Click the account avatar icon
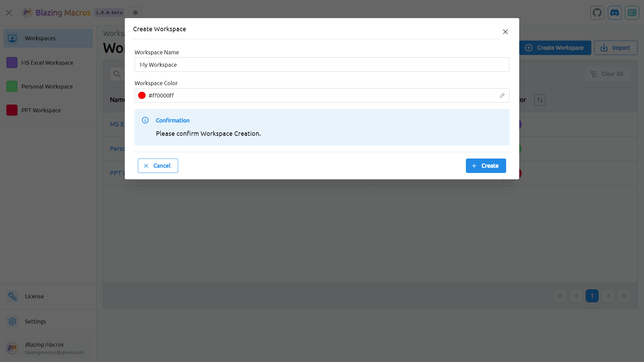Image resolution: width=644 pixels, height=362 pixels. 12,348
